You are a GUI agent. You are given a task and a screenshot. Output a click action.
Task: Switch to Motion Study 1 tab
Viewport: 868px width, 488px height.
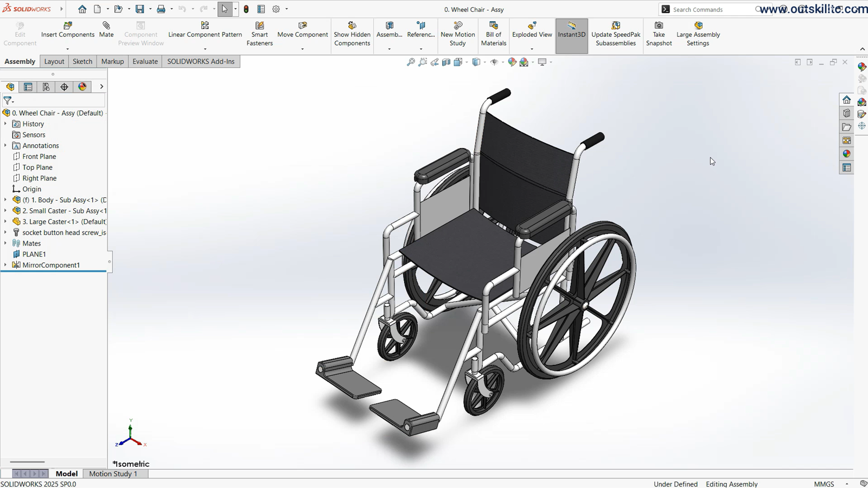113,473
